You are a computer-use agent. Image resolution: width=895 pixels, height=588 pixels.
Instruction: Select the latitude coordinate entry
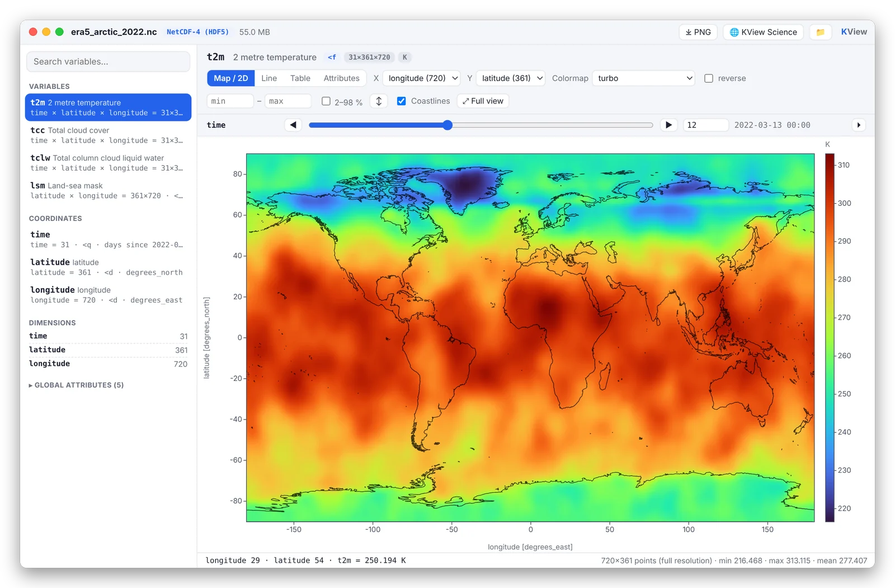108,267
